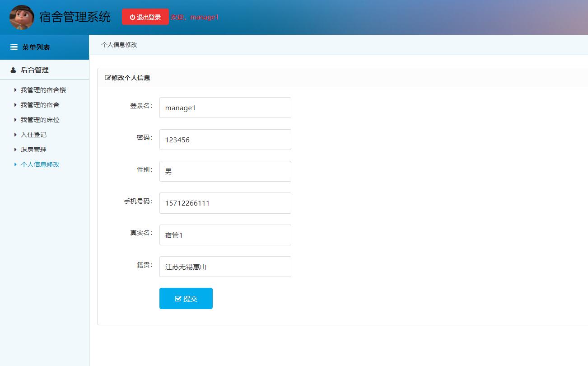
Task: Expand the 我管理的床位 menu item
Action: pos(40,120)
